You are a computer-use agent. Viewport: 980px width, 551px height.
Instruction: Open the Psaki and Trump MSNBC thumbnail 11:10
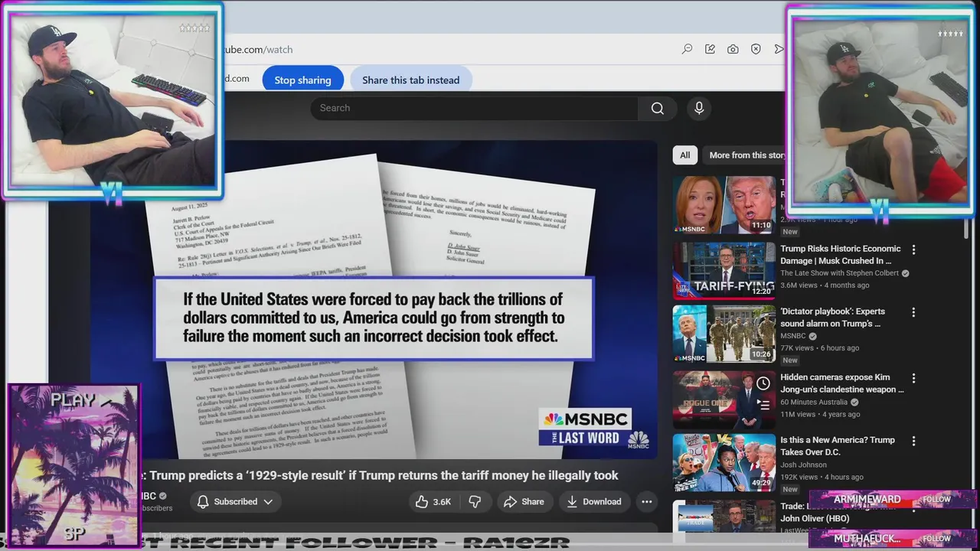[724, 205]
